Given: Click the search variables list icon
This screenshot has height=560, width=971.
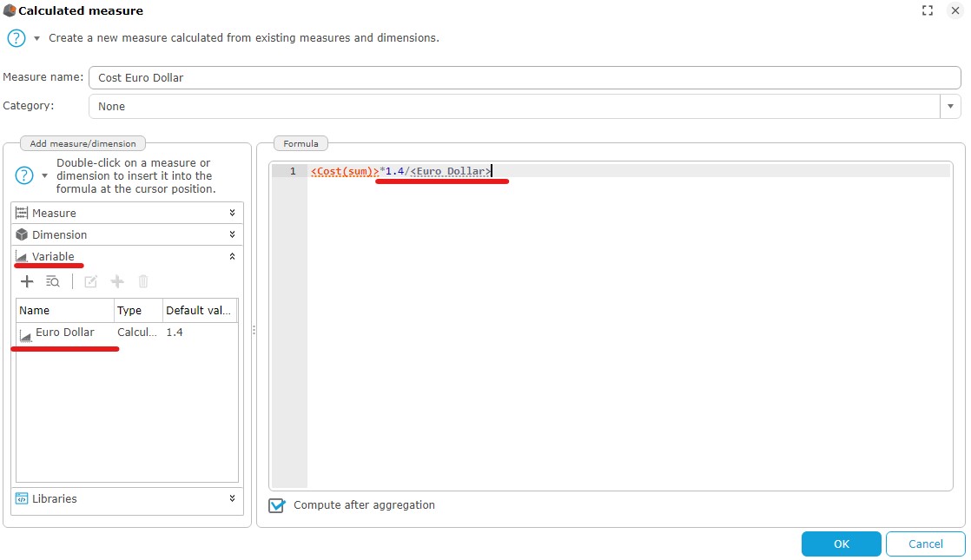Looking at the screenshot, I should click(x=53, y=281).
